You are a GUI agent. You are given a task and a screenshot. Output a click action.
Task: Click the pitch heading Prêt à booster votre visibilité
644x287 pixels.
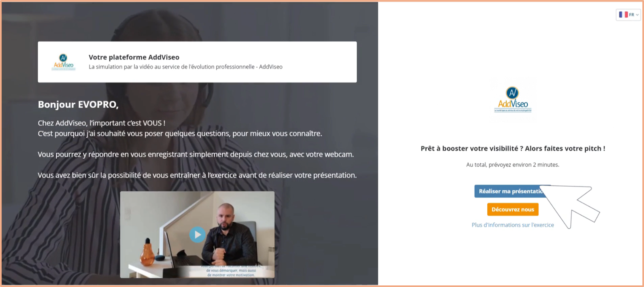pyautogui.click(x=513, y=148)
